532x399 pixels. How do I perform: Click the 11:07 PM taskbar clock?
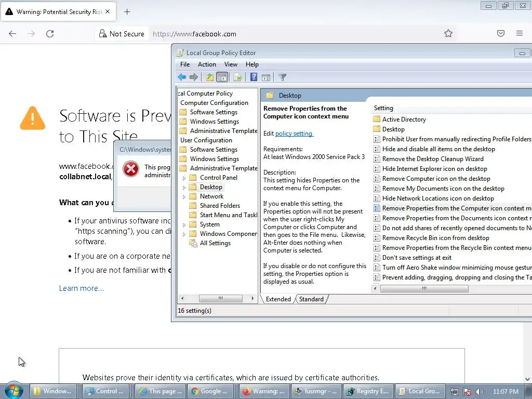tap(506, 392)
